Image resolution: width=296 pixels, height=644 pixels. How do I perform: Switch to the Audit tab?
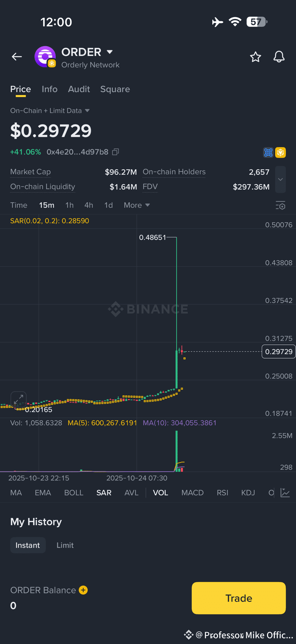click(79, 89)
